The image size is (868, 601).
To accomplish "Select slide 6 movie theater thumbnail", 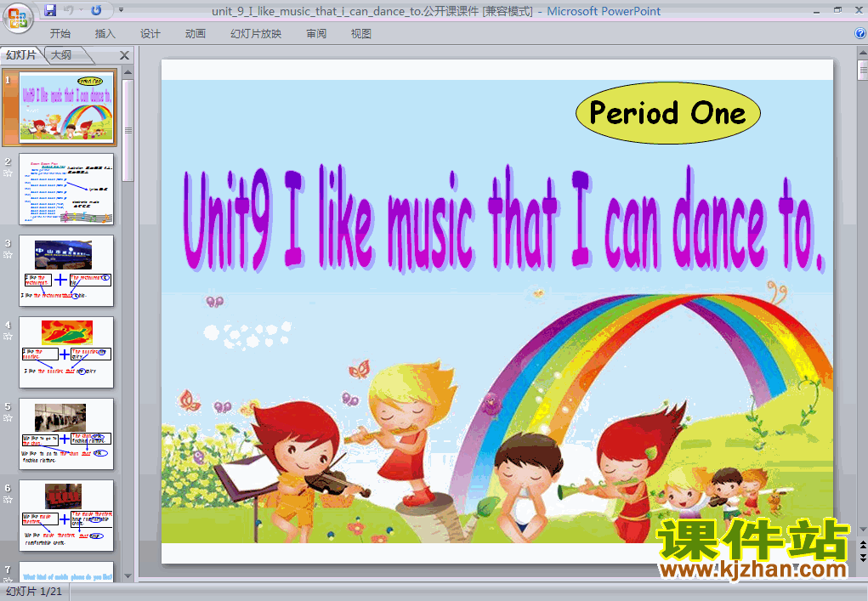I will pyautogui.click(x=66, y=515).
